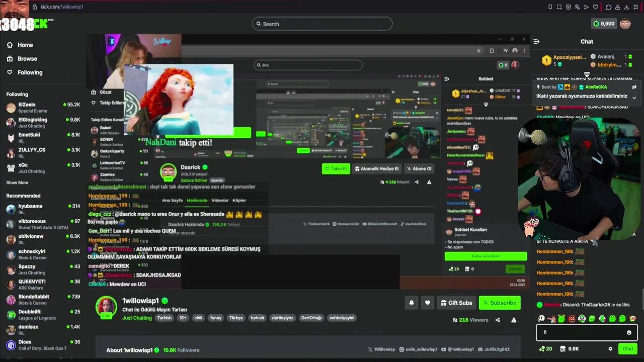Hide the pinned message from AimReCKA
The image size is (644, 362).
(x=634, y=87)
